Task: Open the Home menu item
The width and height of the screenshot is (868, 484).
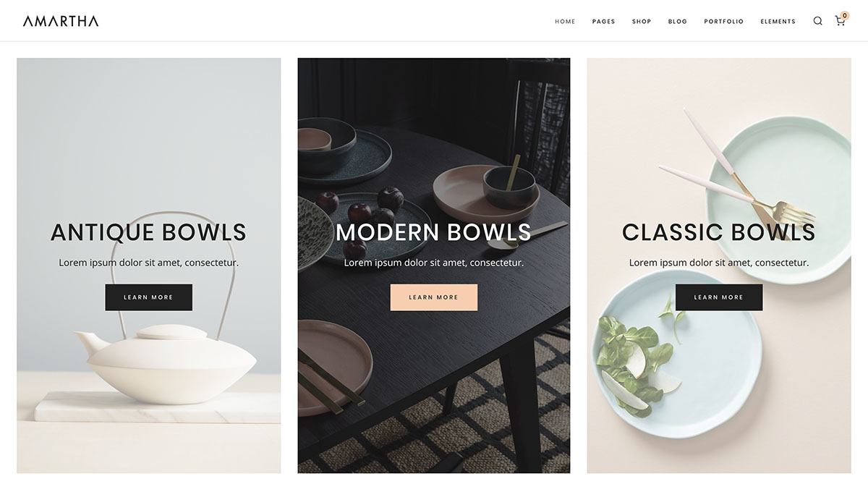Action: pyautogui.click(x=565, y=22)
